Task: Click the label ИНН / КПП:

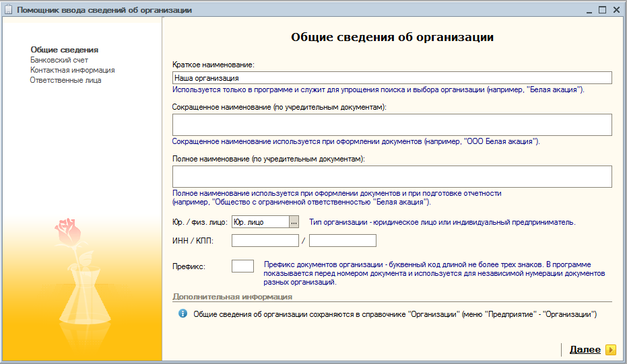Action: point(193,241)
